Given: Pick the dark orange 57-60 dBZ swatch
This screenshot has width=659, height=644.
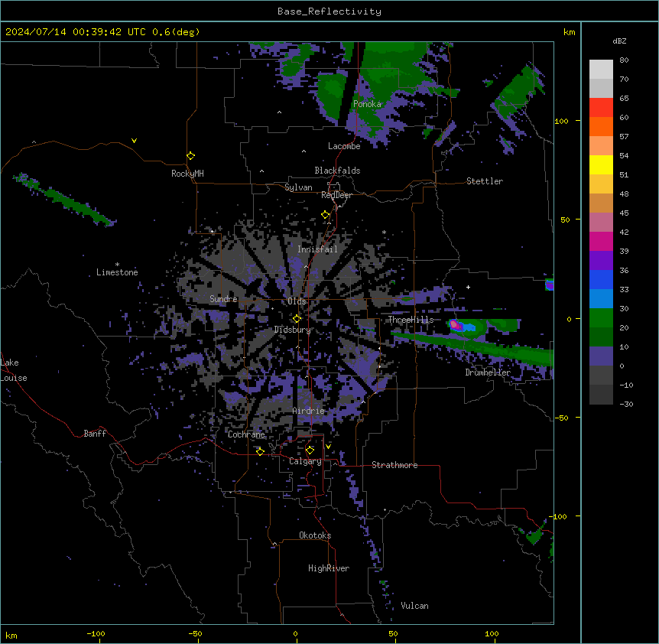Looking at the screenshot, I should click(x=601, y=126).
